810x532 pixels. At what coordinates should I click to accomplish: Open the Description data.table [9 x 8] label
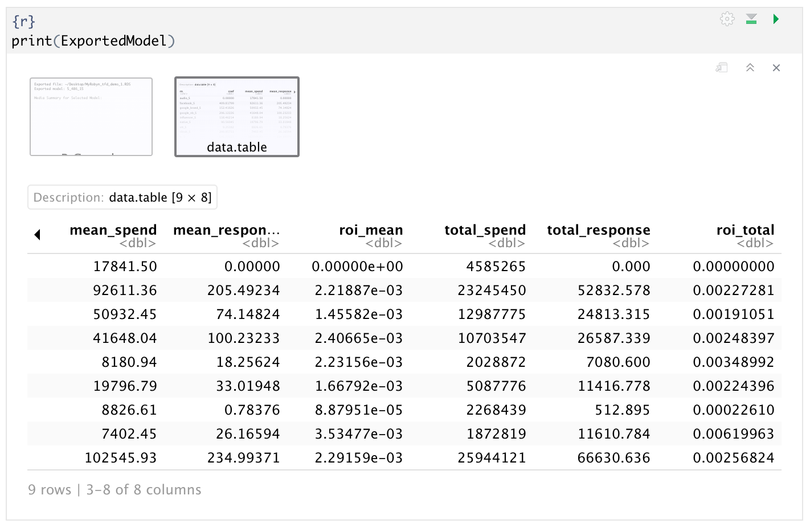tap(123, 197)
